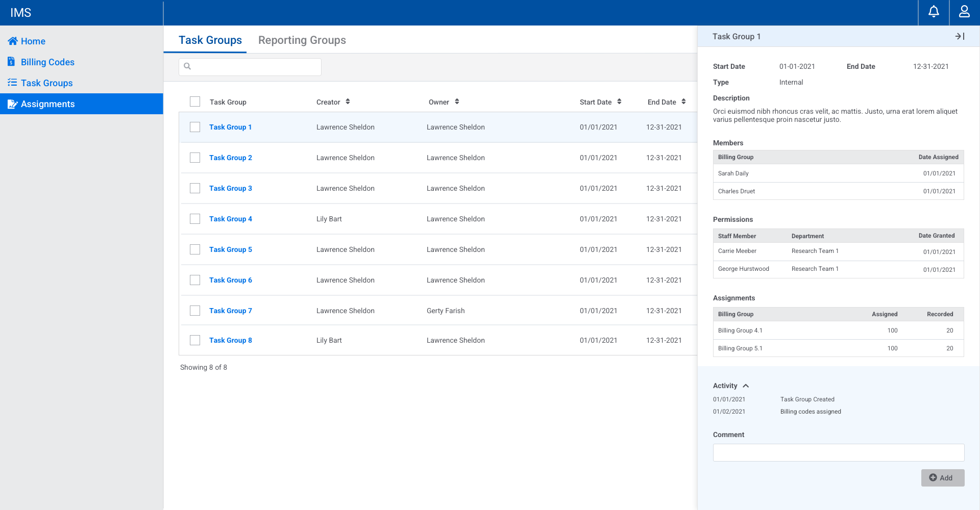Sort by Start Date column arrows
The image size is (980, 510).
click(x=619, y=101)
